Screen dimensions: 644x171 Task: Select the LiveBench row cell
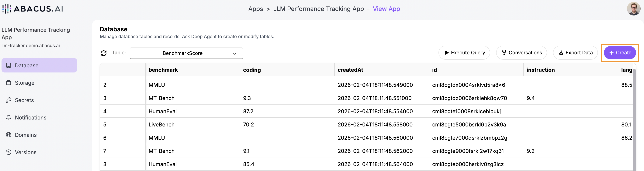(161, 125)
